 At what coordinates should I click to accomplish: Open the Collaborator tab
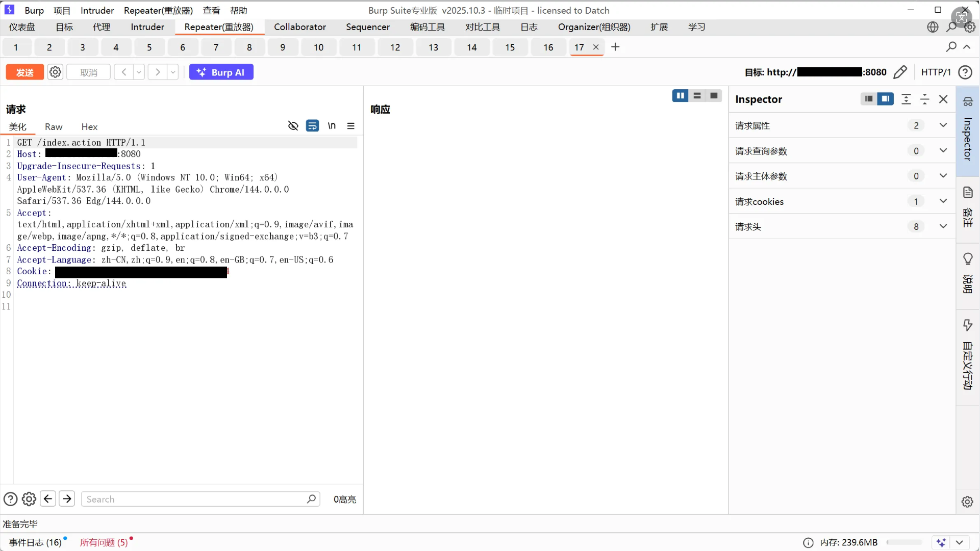tap(300, 27)
